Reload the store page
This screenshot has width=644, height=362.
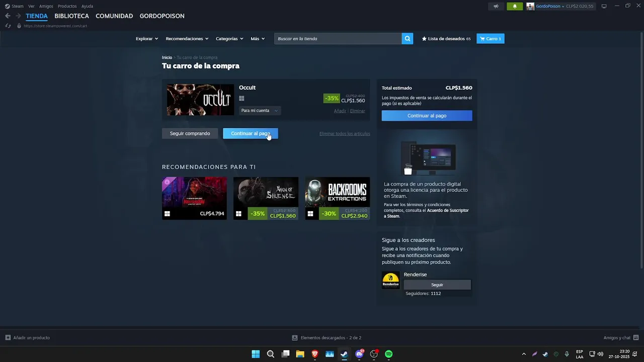pos(8,26)
